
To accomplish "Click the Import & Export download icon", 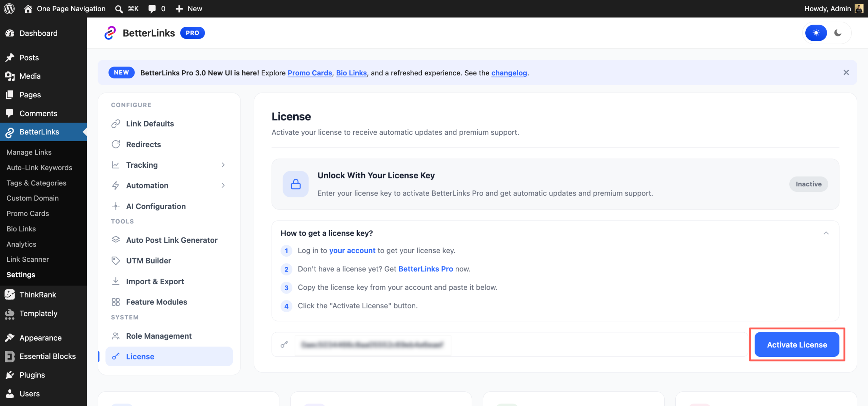I will (x=116, y=281).
